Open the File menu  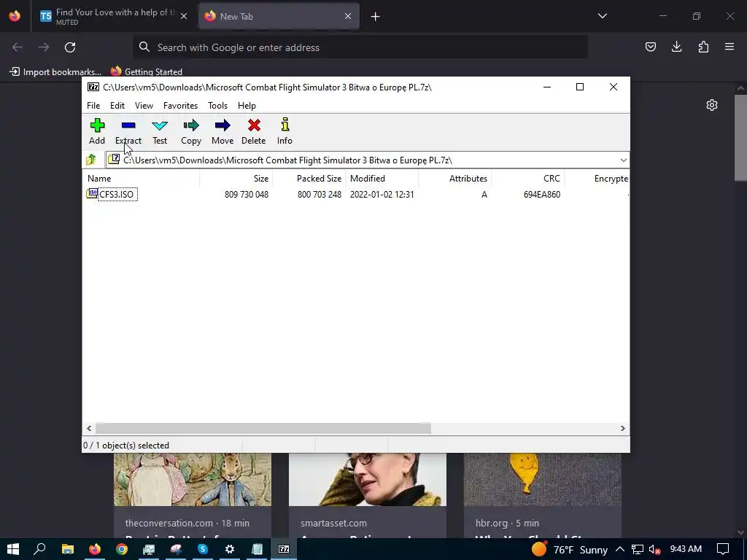click(93, 106)
